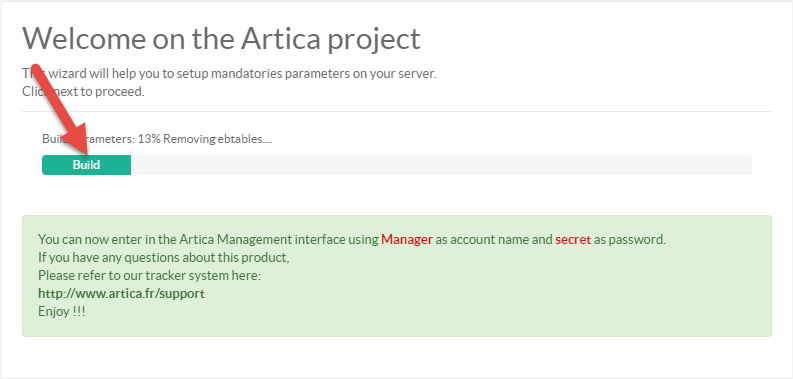
Task: Click 'If you have any questions about this product,' line
Action: click(164, 258)
